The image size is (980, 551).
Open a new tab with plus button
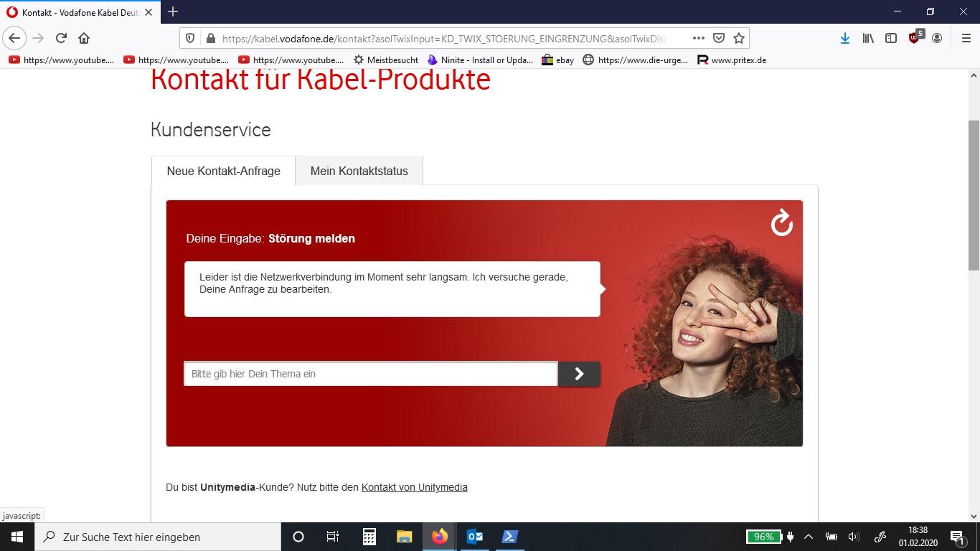173,11
